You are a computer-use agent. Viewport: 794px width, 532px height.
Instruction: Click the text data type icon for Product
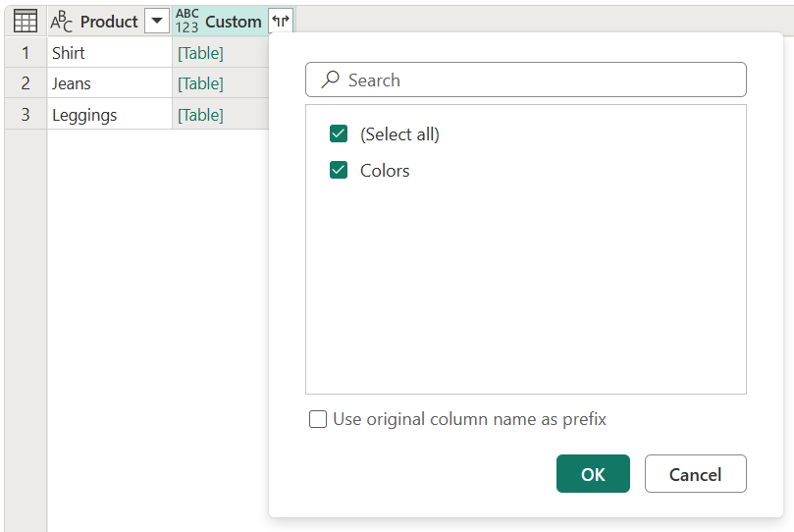(61, 22)
